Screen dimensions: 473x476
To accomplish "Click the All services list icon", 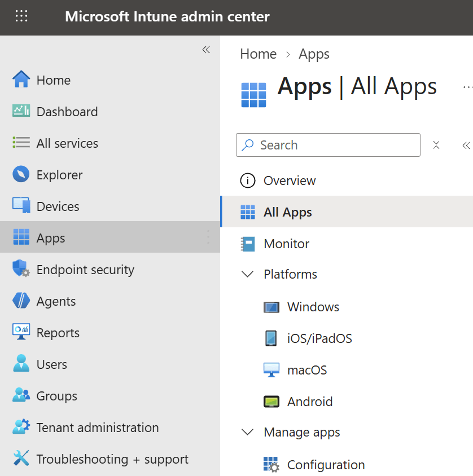I will [x=21, y=142].
